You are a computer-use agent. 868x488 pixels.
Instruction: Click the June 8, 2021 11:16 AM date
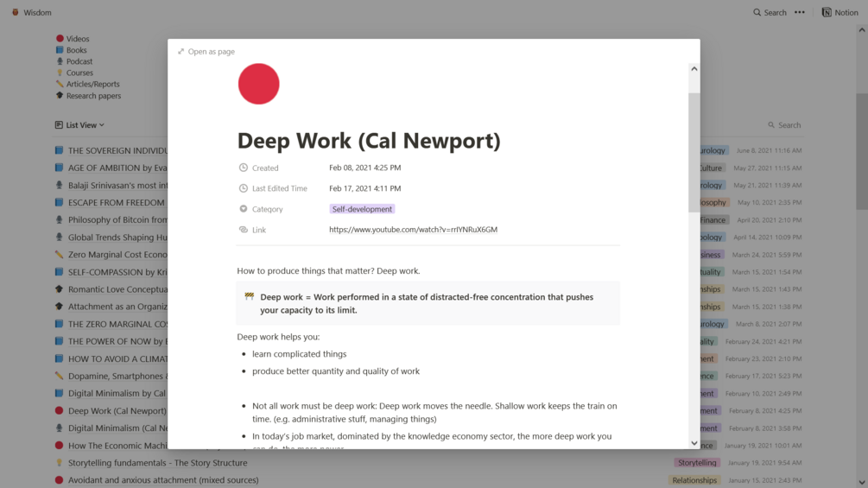pos(769,150)
